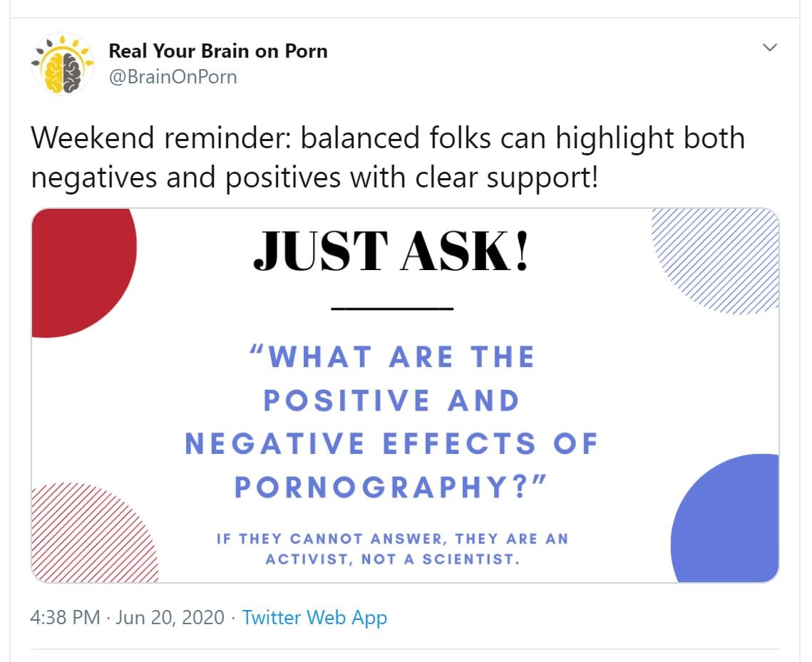812x662 pixels.
Task: Open the "Real Your Brain on Porn" profile name
Action: [x=217, y=51]
